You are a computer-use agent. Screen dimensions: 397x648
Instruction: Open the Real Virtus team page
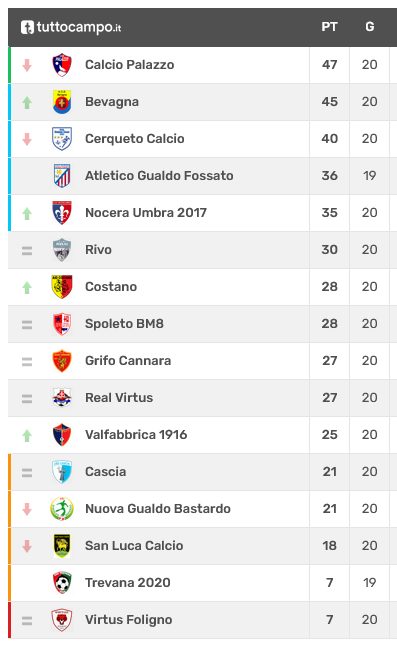(119, 398)
